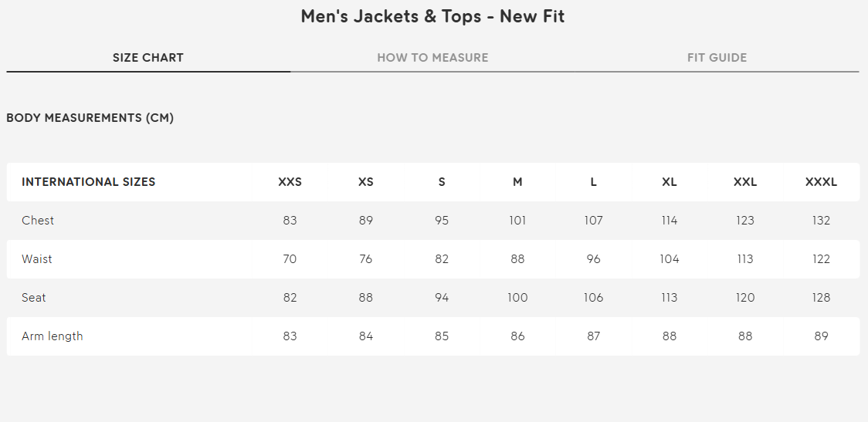The height and width of the screenshot is (422, 868).
Task: Select arm length value 85 under S
Action: 442,336
